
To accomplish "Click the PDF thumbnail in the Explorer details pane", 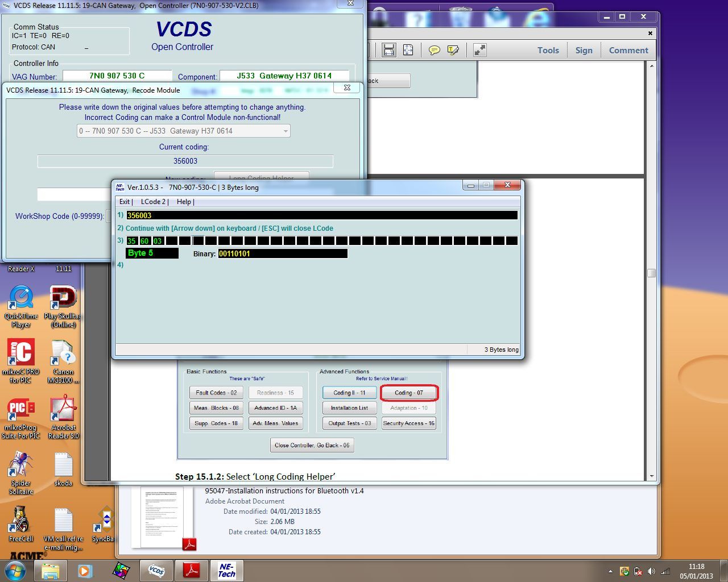I will [163, 518].
